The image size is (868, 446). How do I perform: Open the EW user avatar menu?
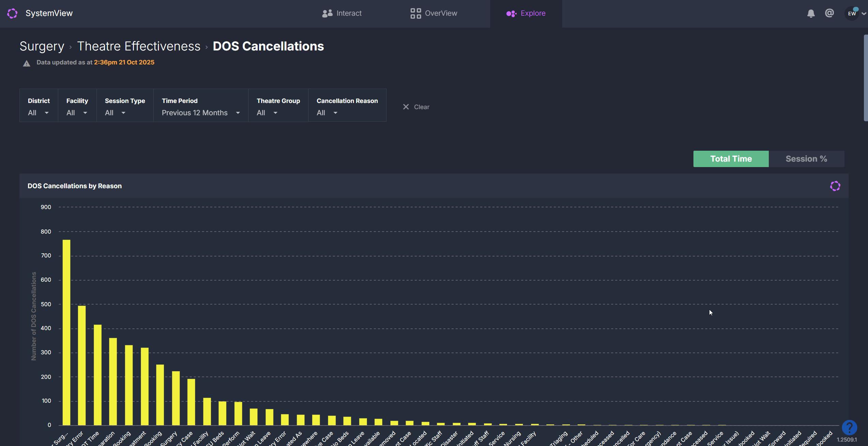pyautogui.click(x=852, y=14)
